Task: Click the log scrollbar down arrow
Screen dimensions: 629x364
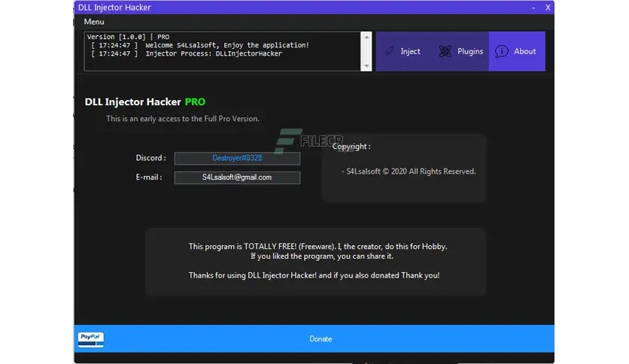Action: [366, 66]
